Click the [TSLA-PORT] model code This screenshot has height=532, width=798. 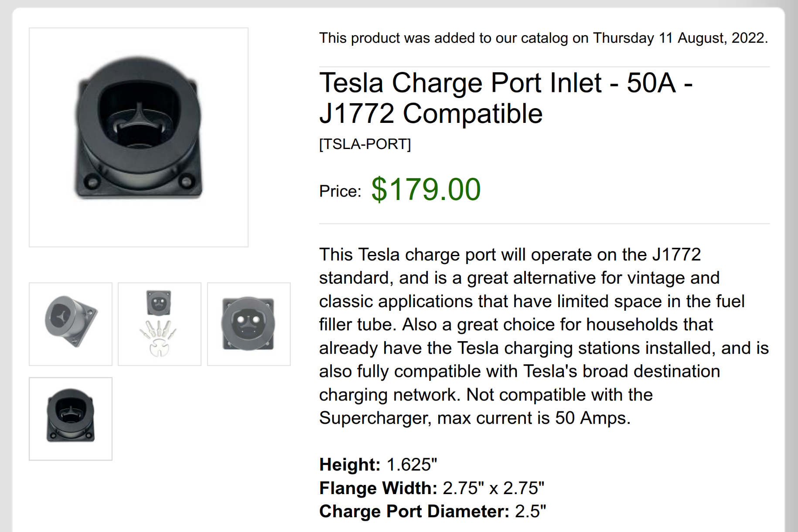coord(365,144)
